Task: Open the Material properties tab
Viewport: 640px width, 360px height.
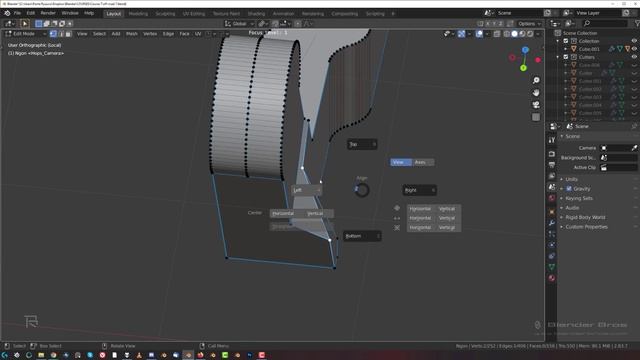Action: [552, 278]
